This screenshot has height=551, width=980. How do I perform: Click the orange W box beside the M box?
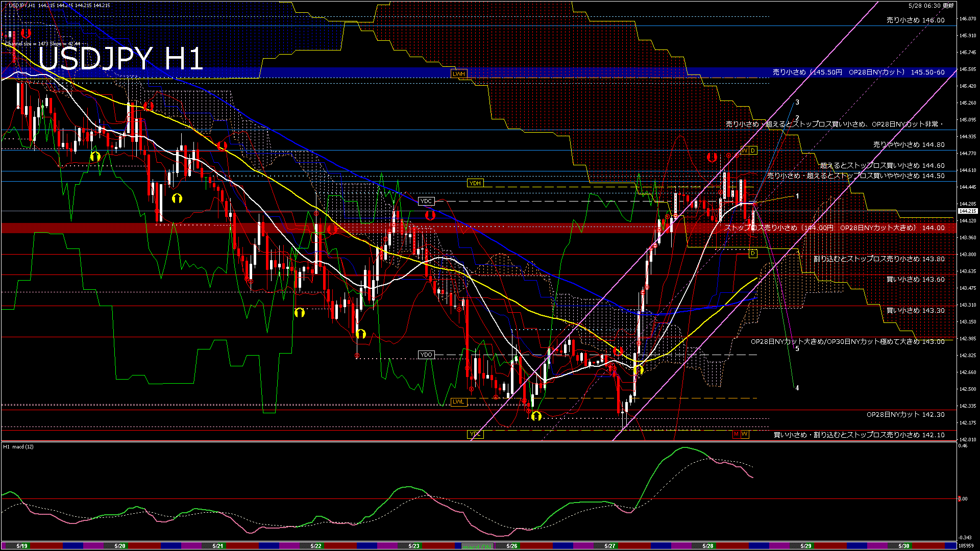[745, 434]
